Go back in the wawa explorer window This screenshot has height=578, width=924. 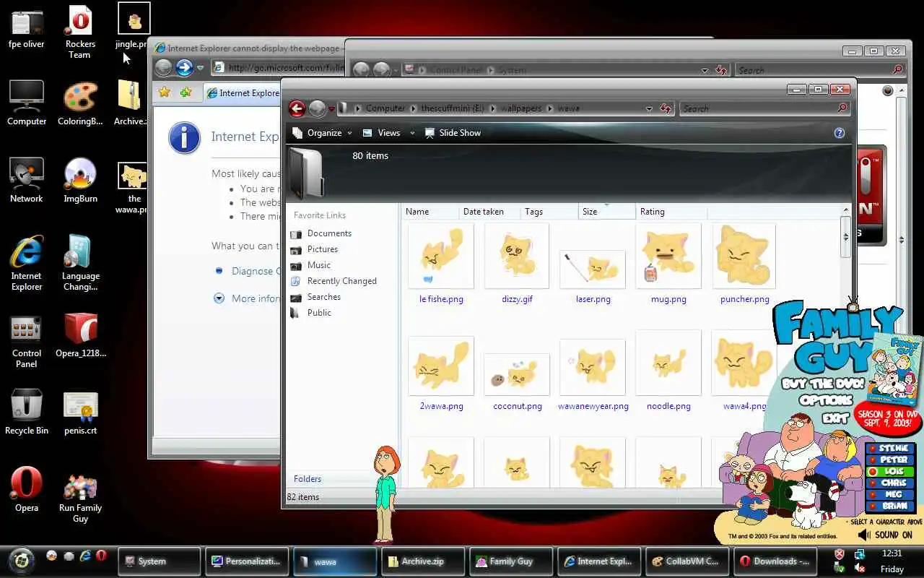[297, 108]
